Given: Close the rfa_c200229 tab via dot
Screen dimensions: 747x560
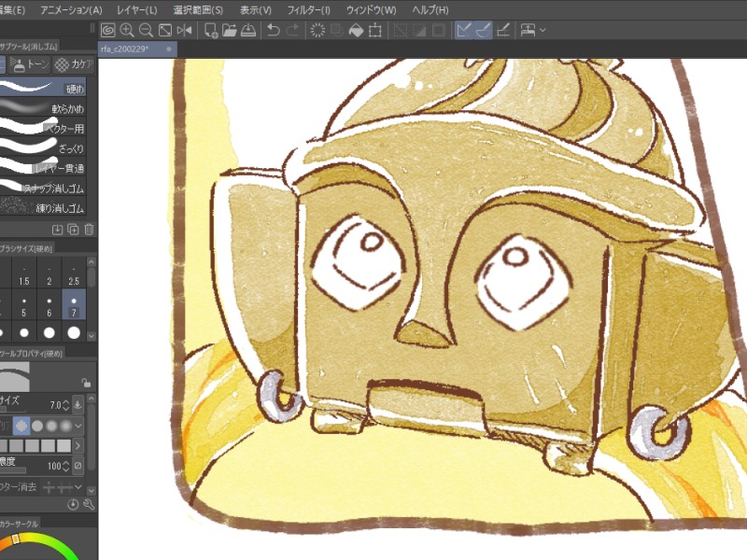Looking at the screenshot, I should (169, 49).
